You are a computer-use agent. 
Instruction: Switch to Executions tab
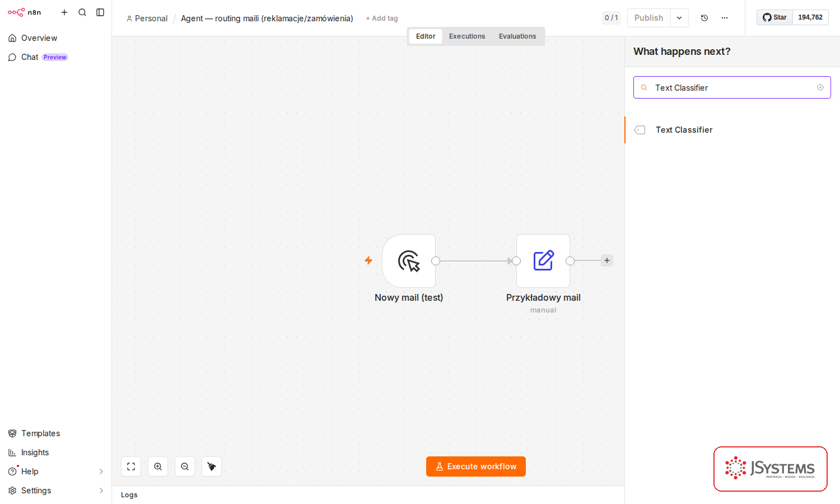coord(467,36)
